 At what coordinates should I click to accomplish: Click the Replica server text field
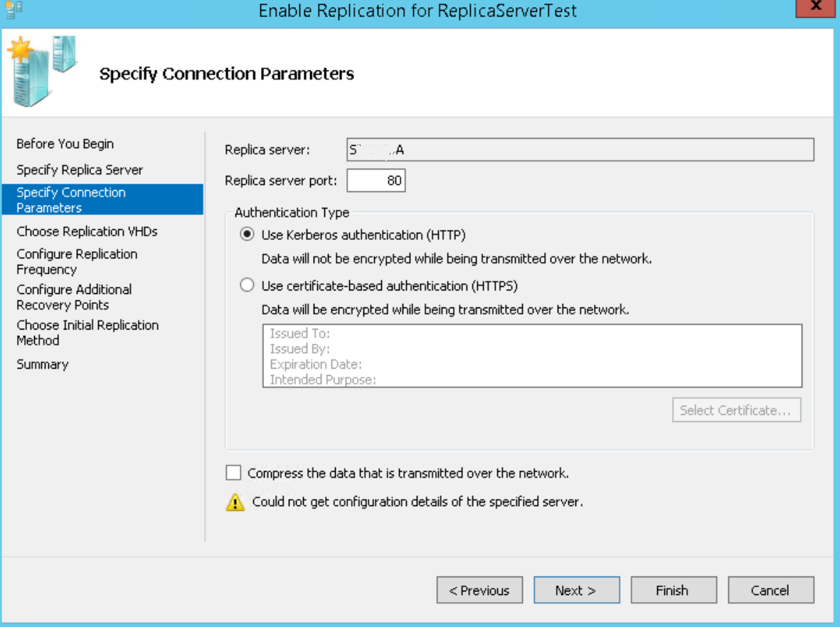pos(580,149)
